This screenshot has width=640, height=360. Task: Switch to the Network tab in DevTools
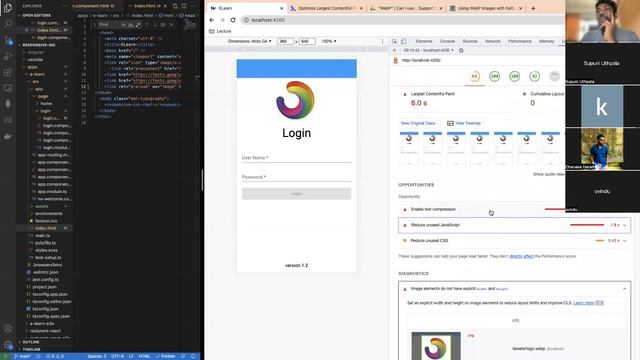click(x=493, y=41)
